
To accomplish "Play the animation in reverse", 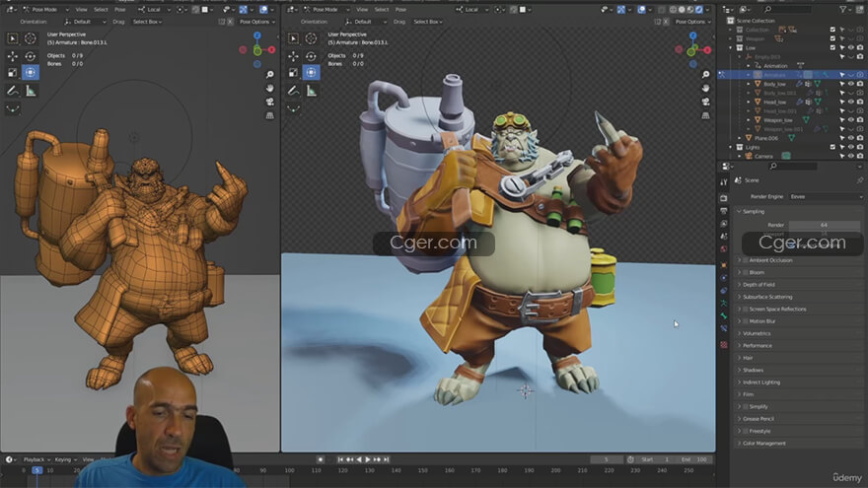I will tap(359, 459).
